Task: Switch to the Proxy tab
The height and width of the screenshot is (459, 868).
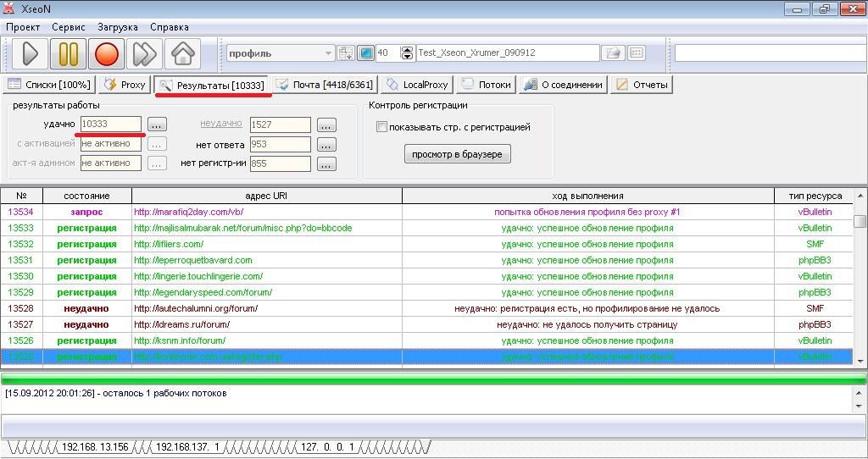Action: pos(125,85)
